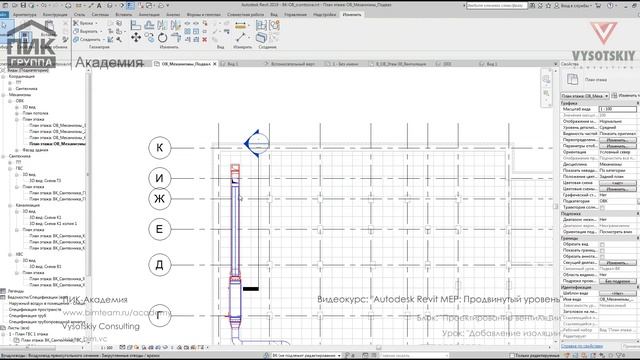Toggle the Показать границы обрезки checkbox
640x360 pixels.
pyautogui.click(x=602, y=251)
